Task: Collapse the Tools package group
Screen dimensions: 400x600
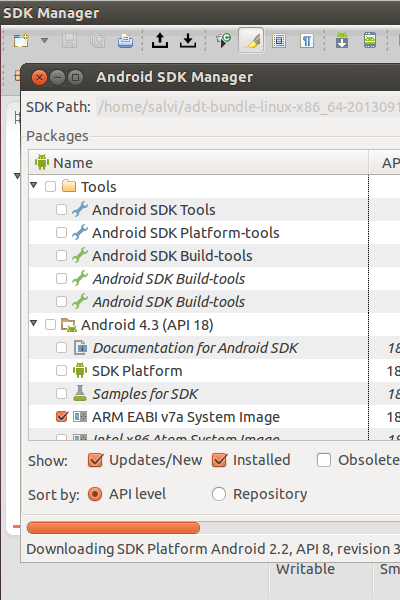Action: 34,186
